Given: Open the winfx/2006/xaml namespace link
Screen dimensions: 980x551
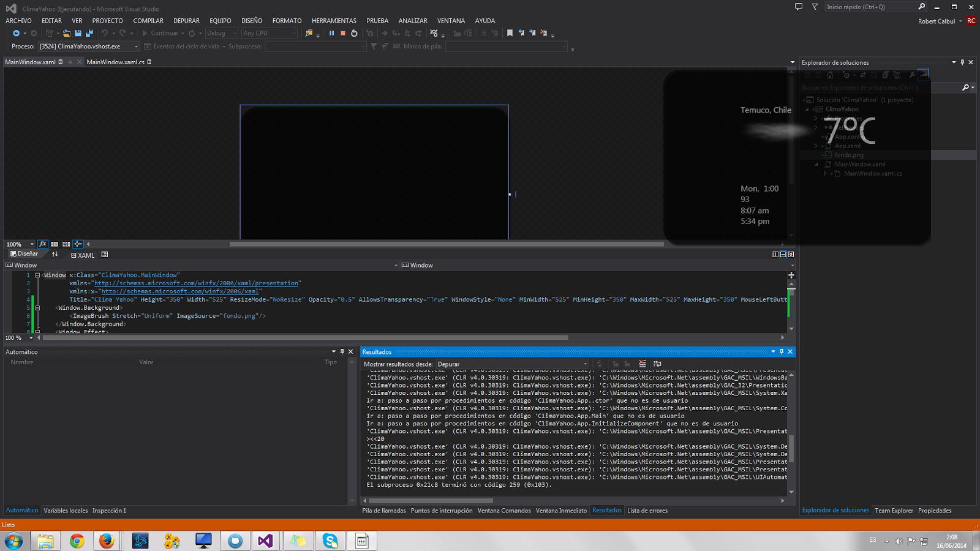Looking at the screenshot, I should (x=179, y=291).
